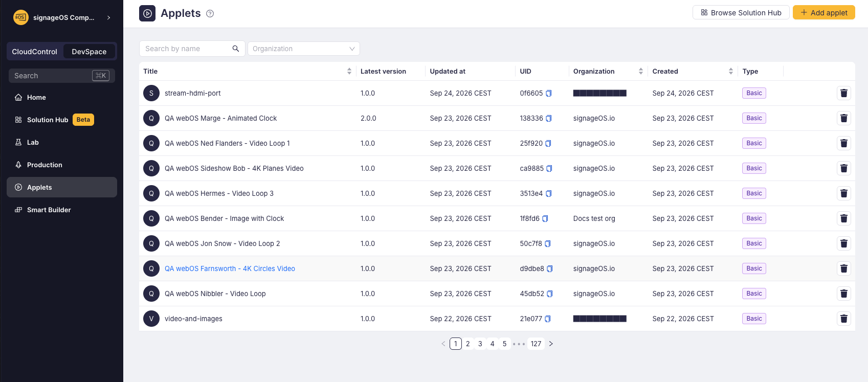Open Production section
This screenshot has width=868, height=382.
[x=62, y=165]
